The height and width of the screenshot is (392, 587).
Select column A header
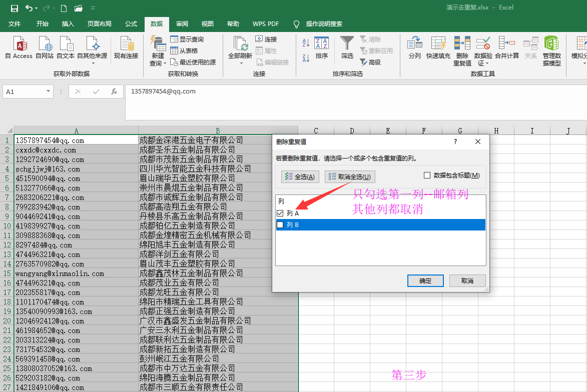click(x=77, y=130)
